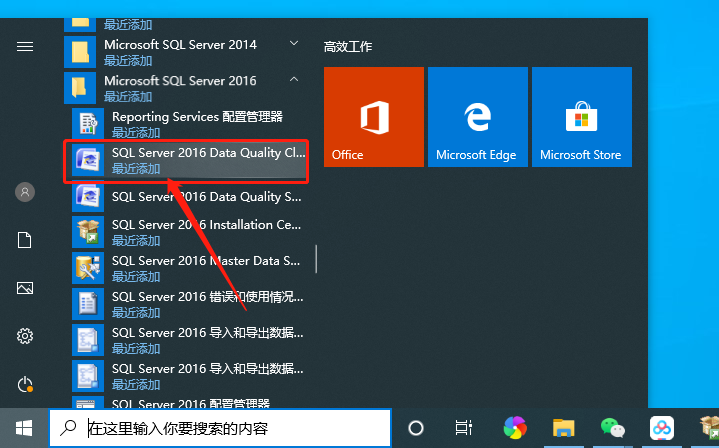The image size is (719, 448).
Task: Click the Windows Start button
Action: tap(24, 428)
